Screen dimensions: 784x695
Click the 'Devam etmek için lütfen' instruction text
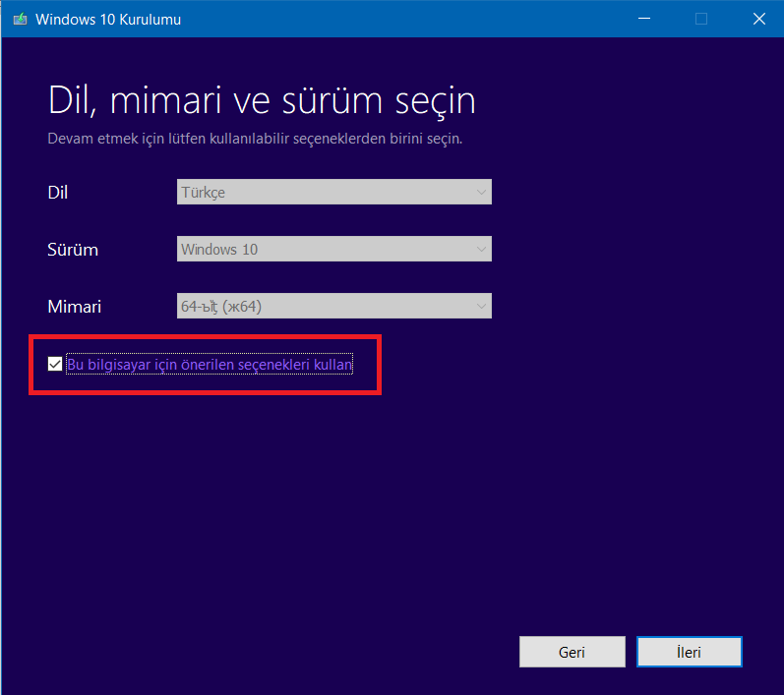[x=255, y=139]
